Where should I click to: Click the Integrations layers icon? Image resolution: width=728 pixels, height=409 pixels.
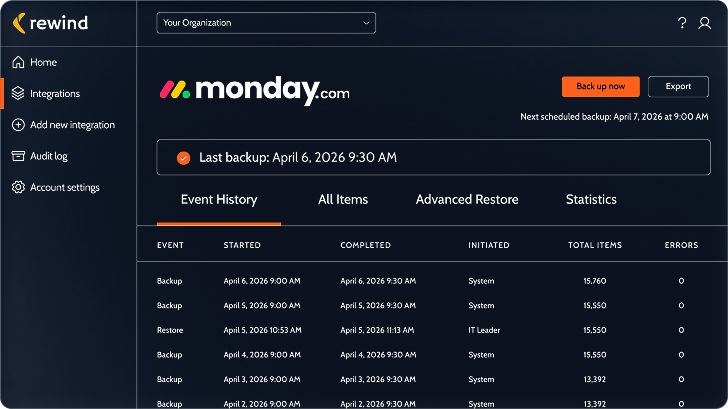tap(18, 93)
